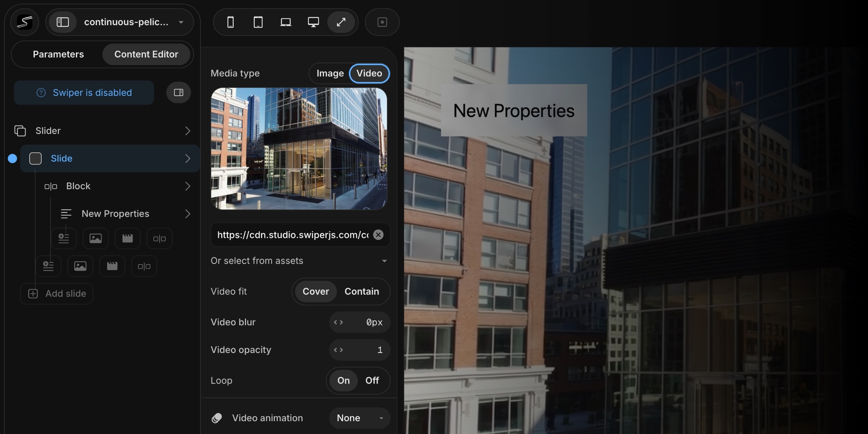The height and width of the screenshot is (434, 868).
Task: Clear the video URL with X icon
Action: click(378, 235)
